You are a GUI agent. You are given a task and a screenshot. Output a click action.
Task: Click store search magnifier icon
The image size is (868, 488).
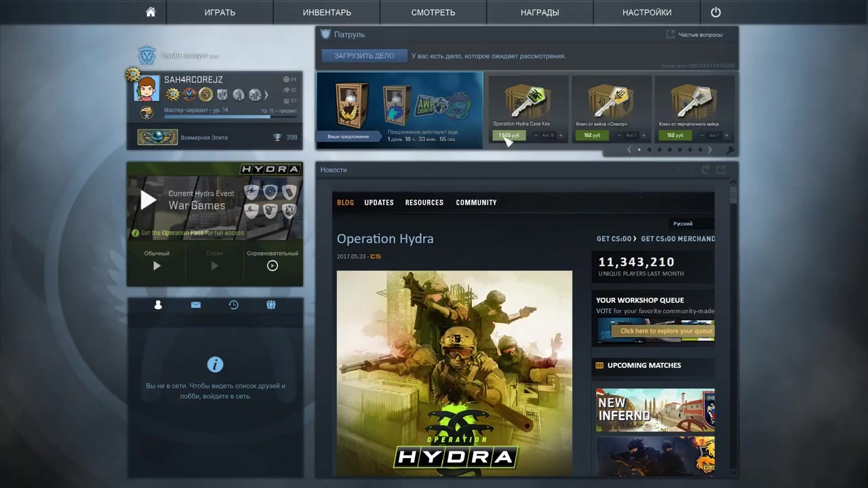pyautogui.click(x=730, y=150)
